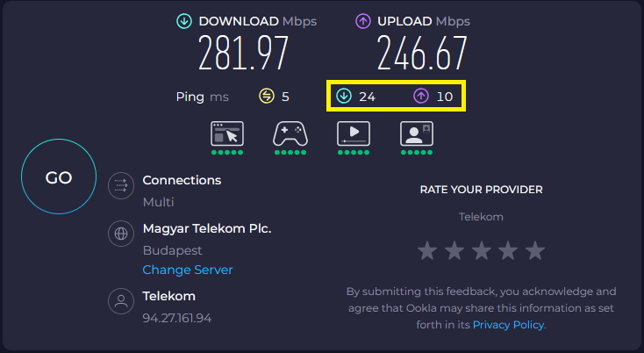The image size is (644, 353).
Task: Click the Magyar Telekom Plc. server name
Action: (207, 228)
